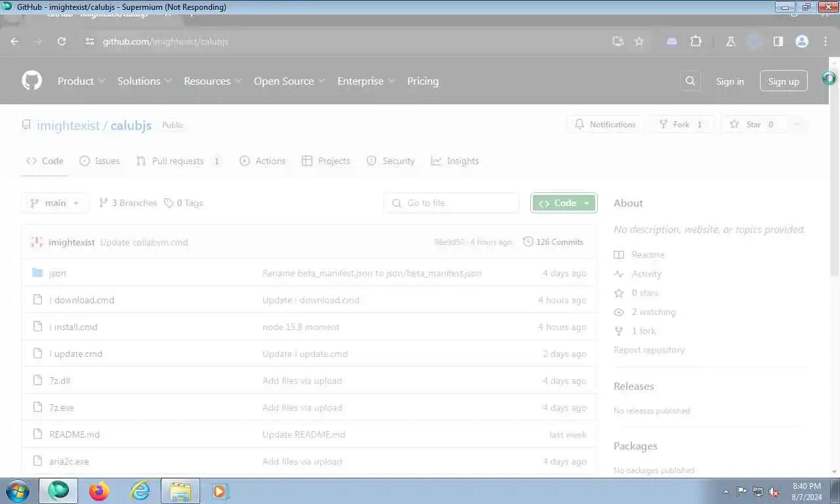Expand the Solutions menu
The height and width of the screenshot is (504, 840).
[x=144, y=81]
